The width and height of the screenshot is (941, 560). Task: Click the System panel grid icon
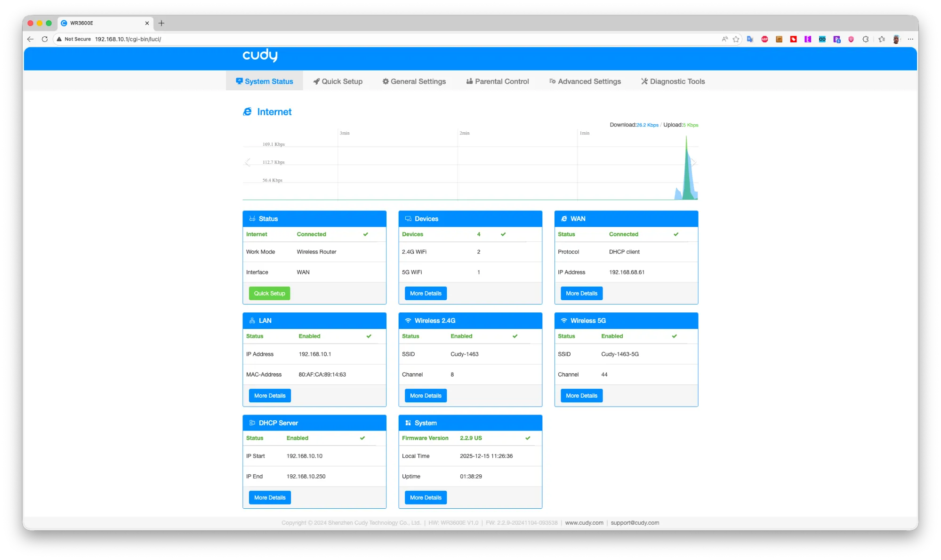tap(408, 423)
